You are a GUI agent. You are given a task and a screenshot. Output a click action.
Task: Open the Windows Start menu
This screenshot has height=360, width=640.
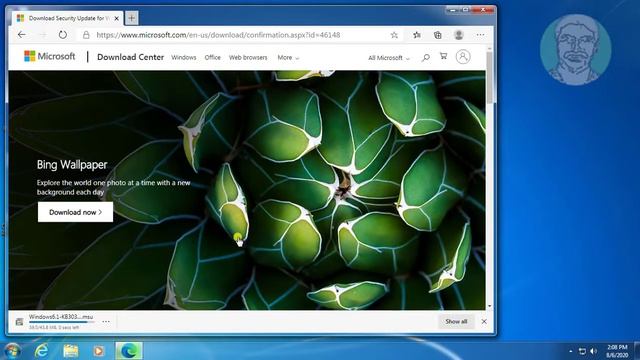12,351
